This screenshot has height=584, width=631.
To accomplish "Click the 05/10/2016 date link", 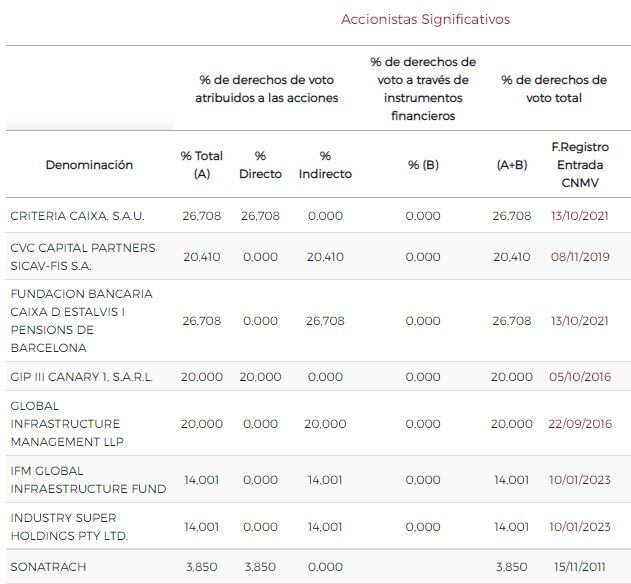I will [x=579, y=377].
